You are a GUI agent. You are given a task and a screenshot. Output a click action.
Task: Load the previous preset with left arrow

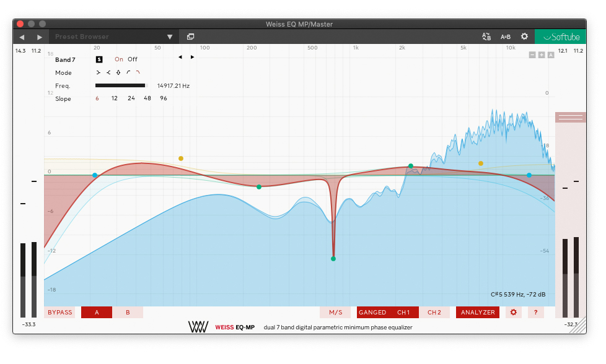coord(22,37)
